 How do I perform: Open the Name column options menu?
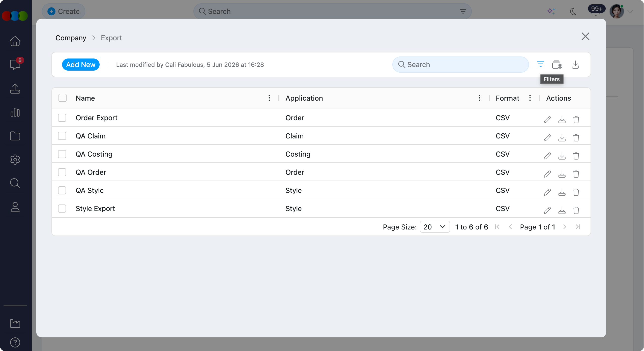(269, 98)
